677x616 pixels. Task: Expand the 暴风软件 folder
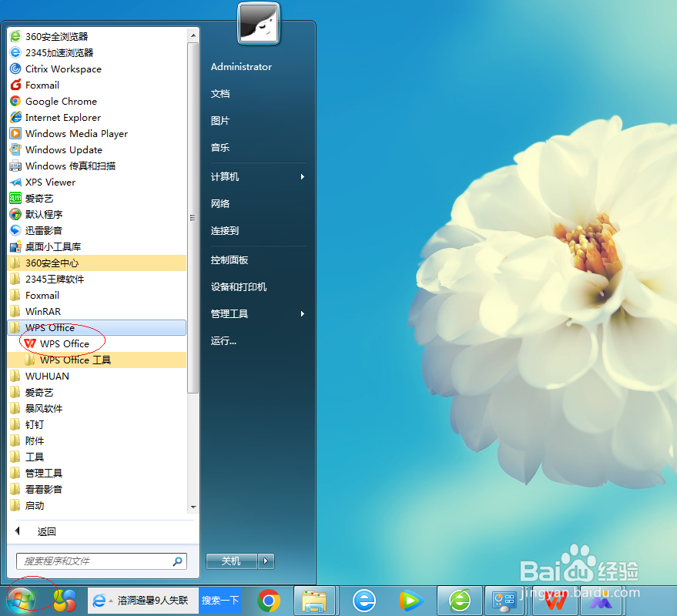tap(97, 408)
